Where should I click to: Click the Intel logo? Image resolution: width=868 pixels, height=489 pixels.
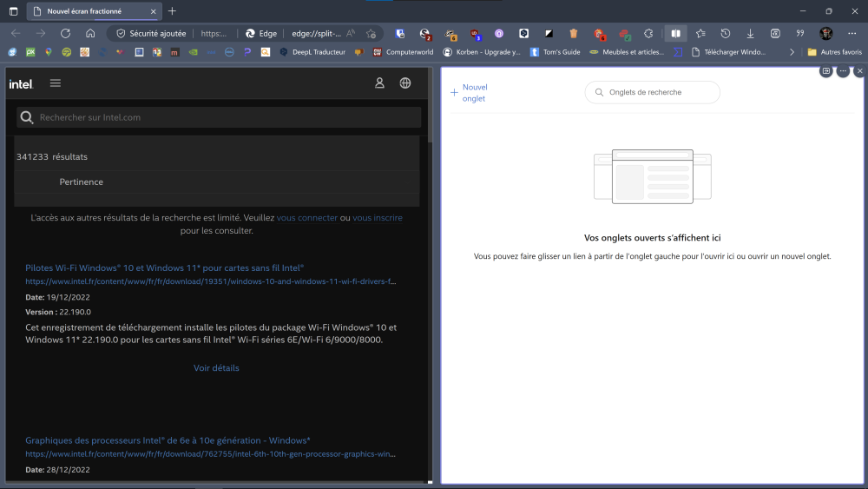click(x=21, y=83)
